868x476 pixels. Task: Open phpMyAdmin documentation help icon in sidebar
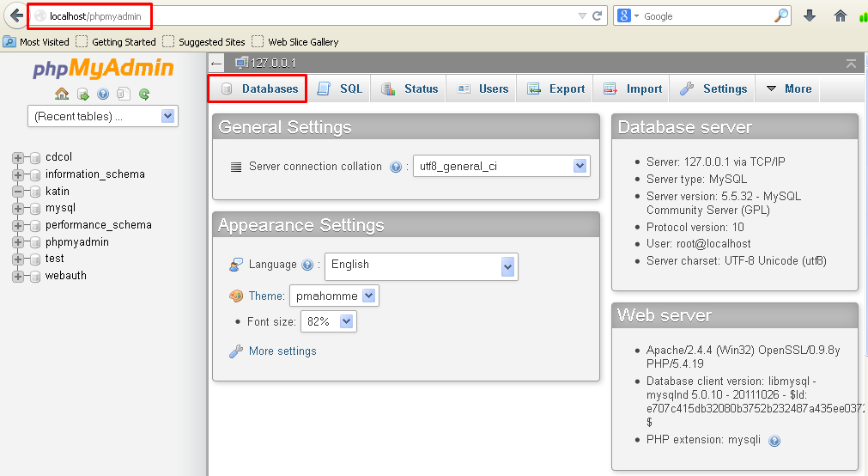pyautogui.click(x=103, y=95)
